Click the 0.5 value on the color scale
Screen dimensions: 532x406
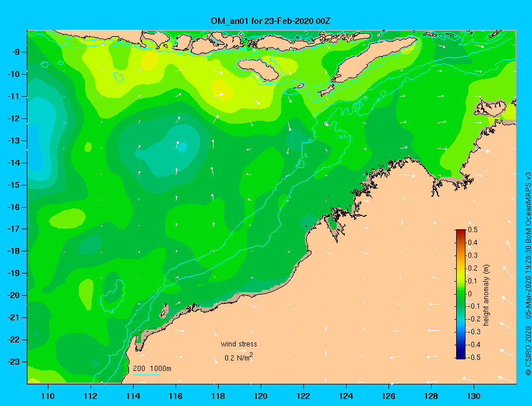(x=473, y=230)
